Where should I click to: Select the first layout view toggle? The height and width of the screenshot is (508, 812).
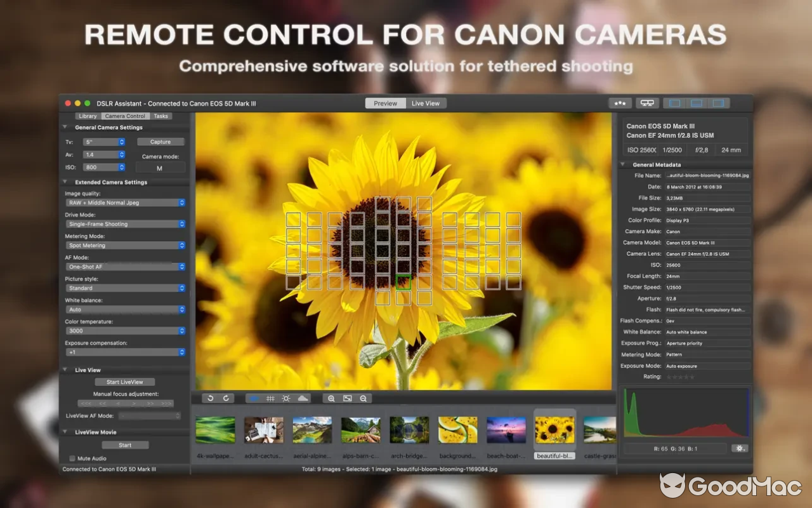click(x=675, y=102)
